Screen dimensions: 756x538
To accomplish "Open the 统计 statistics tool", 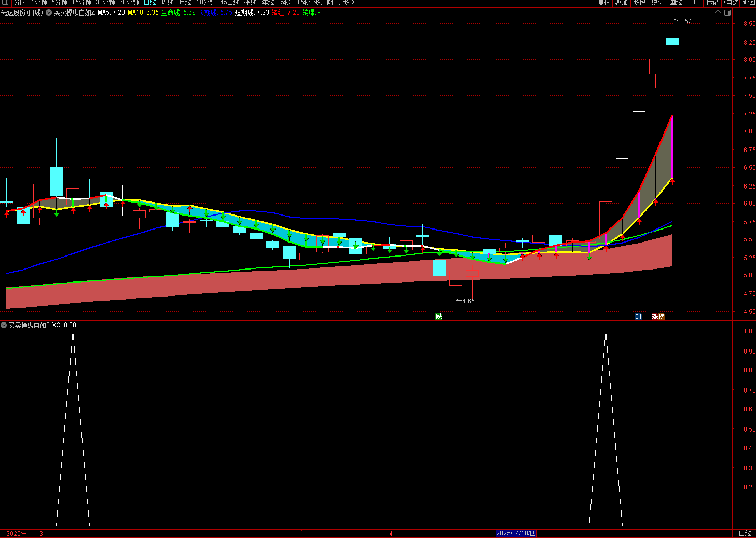I will point(657,3).
